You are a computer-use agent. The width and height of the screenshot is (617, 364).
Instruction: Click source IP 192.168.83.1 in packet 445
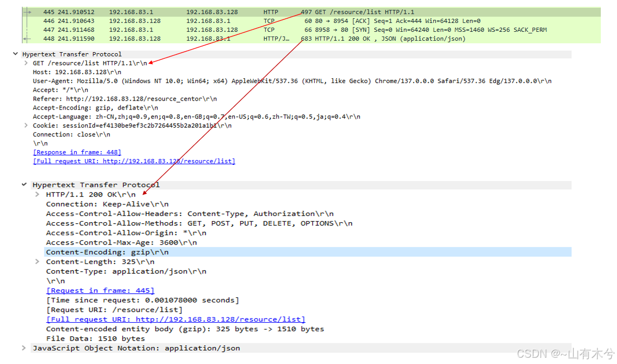pyautogui.click(x=131, y=12)
